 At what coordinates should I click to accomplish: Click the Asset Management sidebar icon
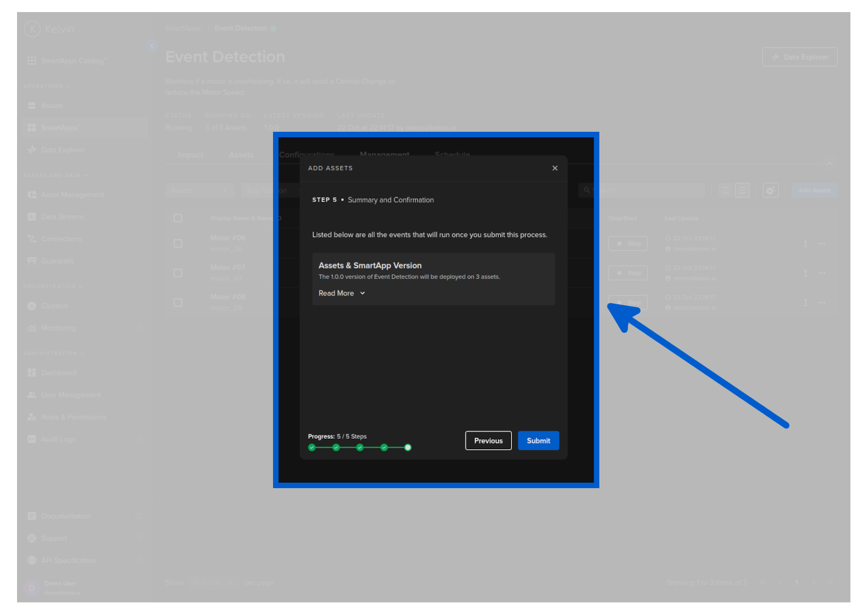pyautogui.click(x=32, y=195)
